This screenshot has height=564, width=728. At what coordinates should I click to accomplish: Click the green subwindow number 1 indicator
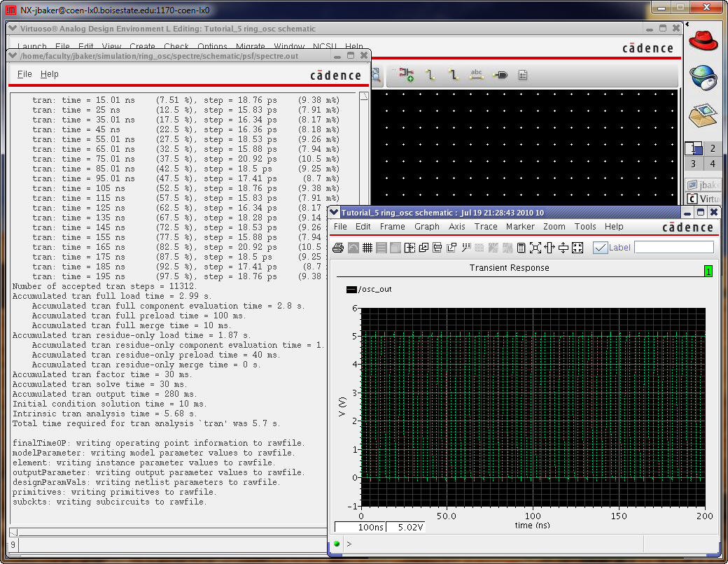(708, 272)
